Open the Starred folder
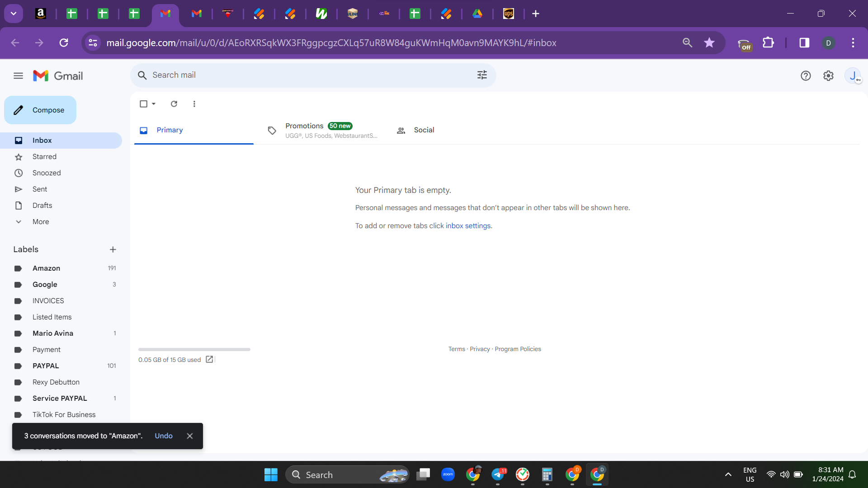This screenshot has height=488, width=868. click(x=61, y=156)
